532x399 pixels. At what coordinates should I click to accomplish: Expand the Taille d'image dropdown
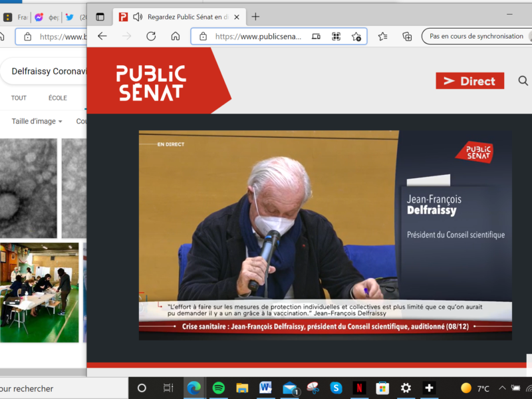point(37,122)
